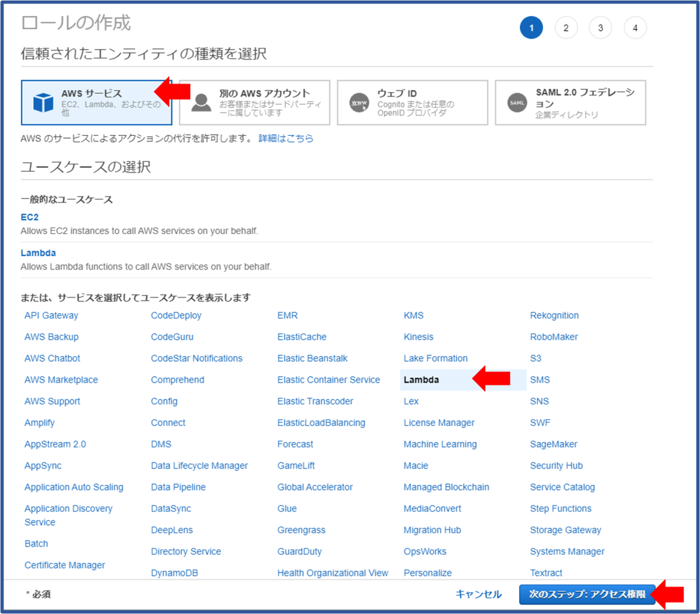Select Security Hub service
The height and width of the screenshot is (614, 700).
click(556, 466)
